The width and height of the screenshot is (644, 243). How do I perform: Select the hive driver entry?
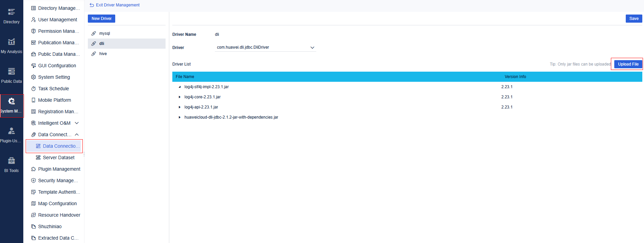127,54
